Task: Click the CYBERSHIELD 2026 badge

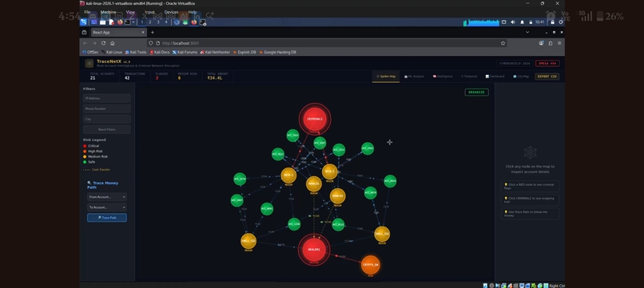Action: tap(515, 64)
